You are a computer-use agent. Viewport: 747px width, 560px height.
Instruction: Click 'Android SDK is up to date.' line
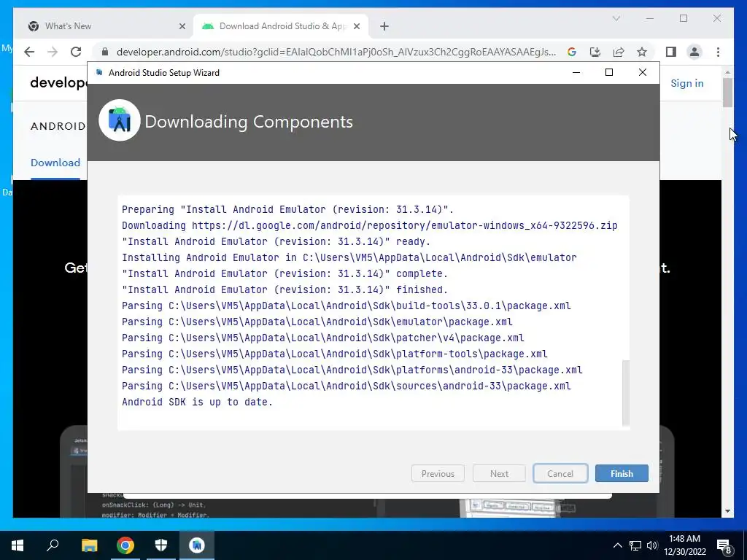point(197,402)
